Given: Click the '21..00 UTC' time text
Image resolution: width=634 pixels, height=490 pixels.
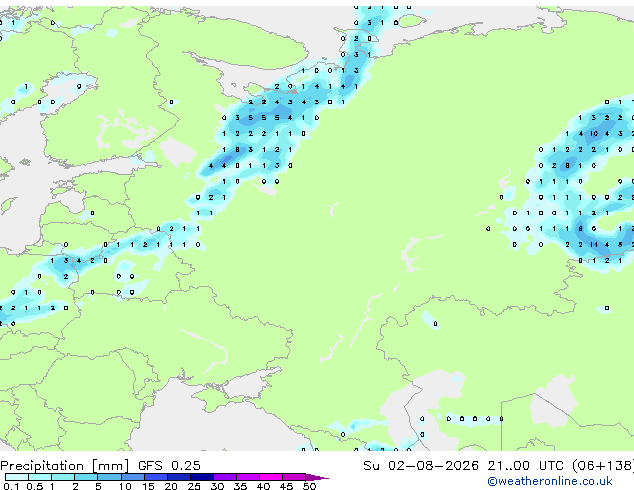Looking at the screenshot, I should click(x=525, y=466).
